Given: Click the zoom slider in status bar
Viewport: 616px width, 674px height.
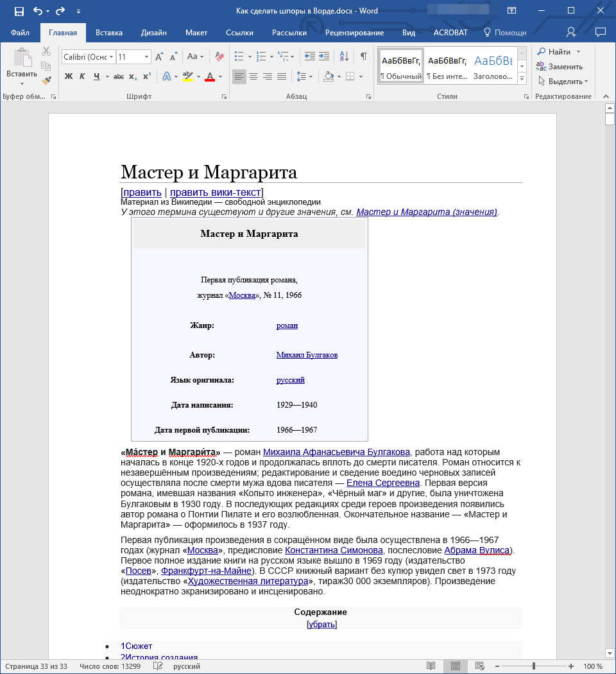Looking at the screenshot, I should 533,666.
